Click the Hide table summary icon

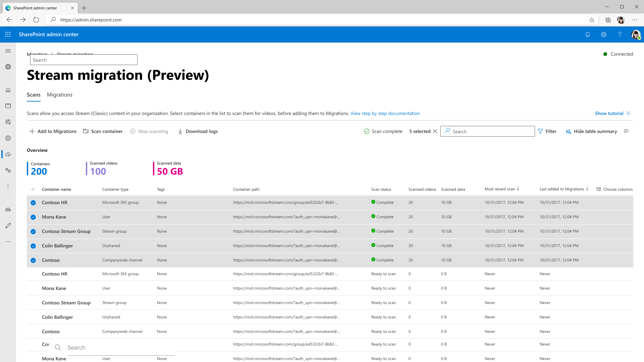pyautogui.click(x=569, y=131)
